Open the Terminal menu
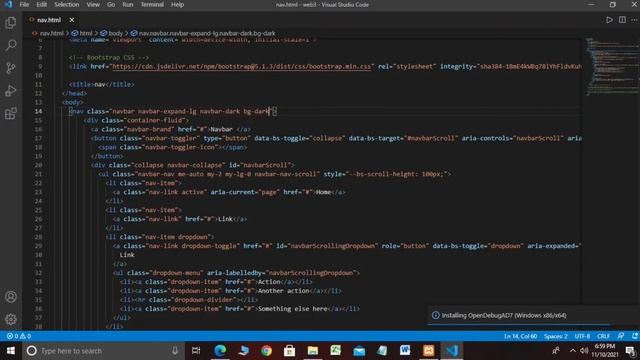Screen dimensions: 640x360 (152, 4)
